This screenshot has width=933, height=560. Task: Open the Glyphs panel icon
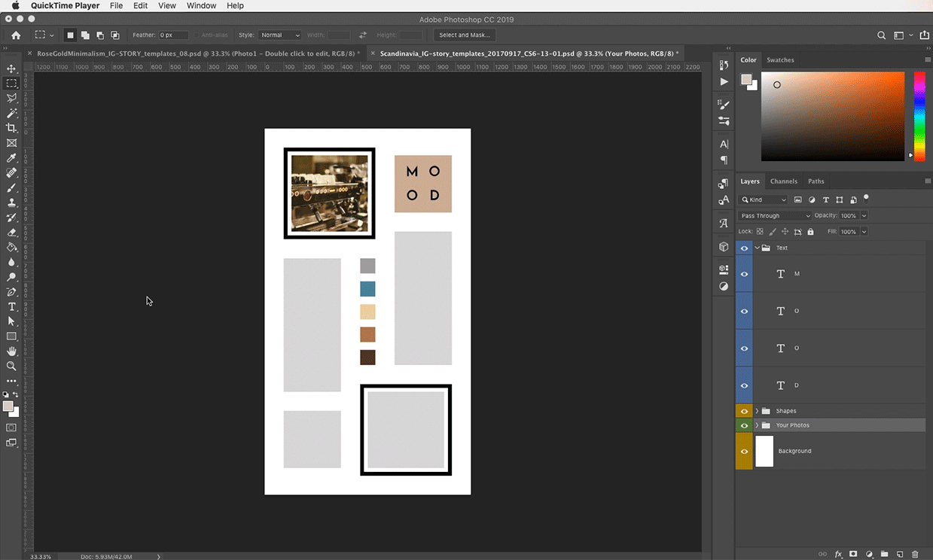click(x=724, y=223)
